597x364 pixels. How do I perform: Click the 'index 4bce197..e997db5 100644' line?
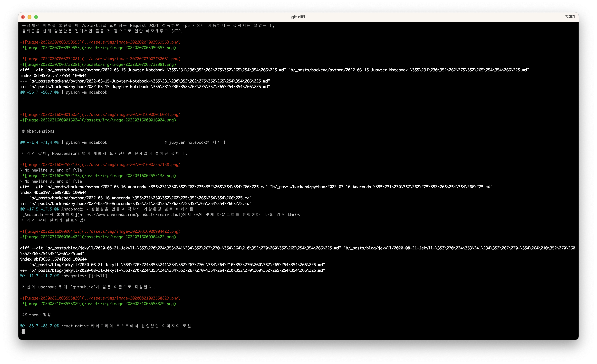pos(53,192)
